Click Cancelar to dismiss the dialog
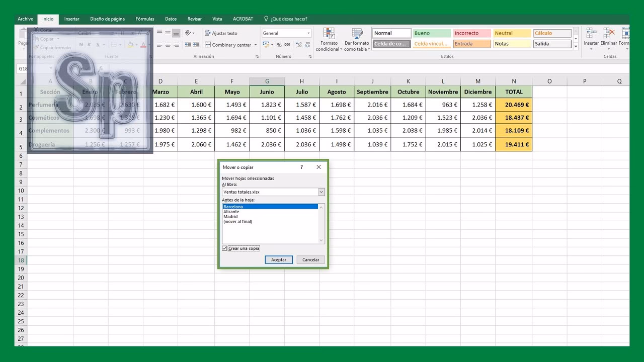 (310, 259)
